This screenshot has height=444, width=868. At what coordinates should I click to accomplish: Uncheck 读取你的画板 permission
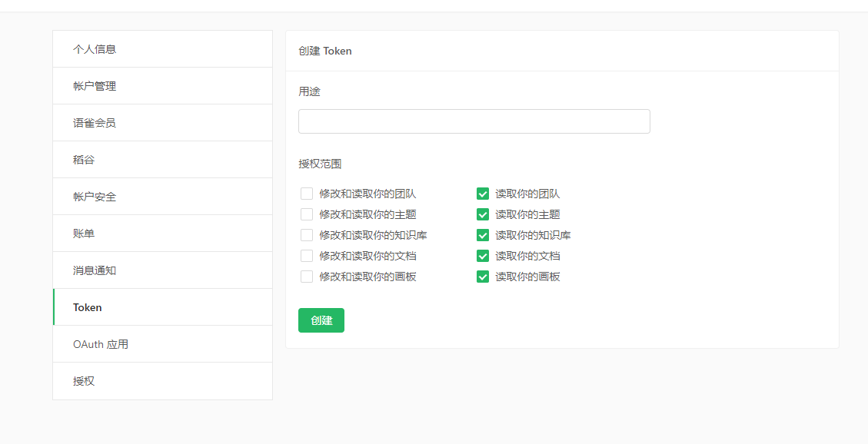coord(483,277)
